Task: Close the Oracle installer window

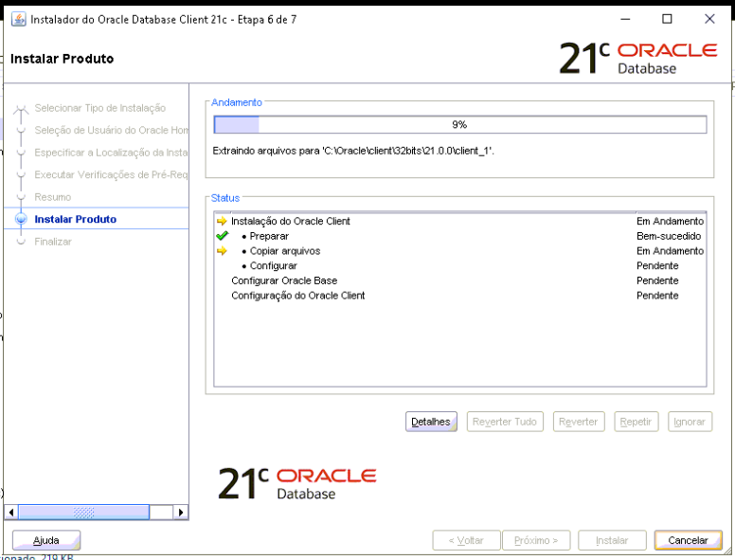Action: [709, 19]
